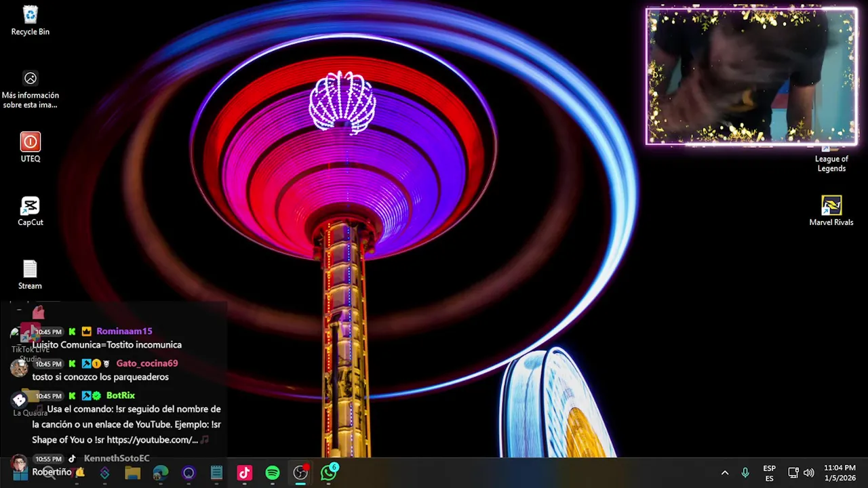Open the purple circle app in taskbar
Image resolution: width=868 pixels, height=488 pixels.
(189, 473)
